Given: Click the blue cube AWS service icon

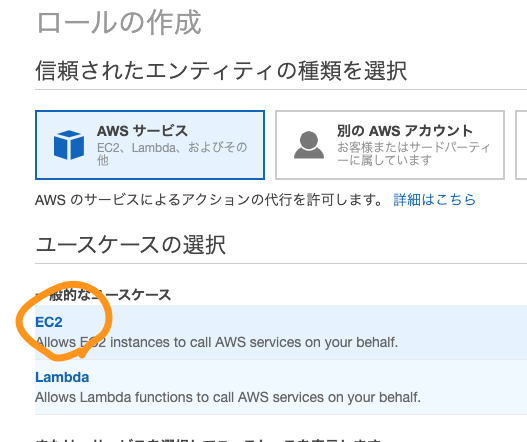Looking at the screenshot, I should point(69,145).
